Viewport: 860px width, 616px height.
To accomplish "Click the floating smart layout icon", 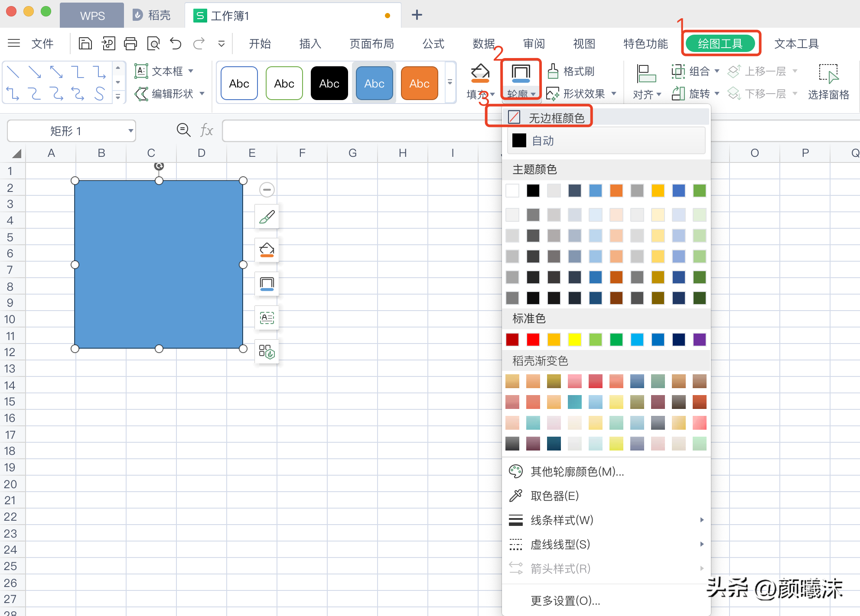I will point(267,351).
